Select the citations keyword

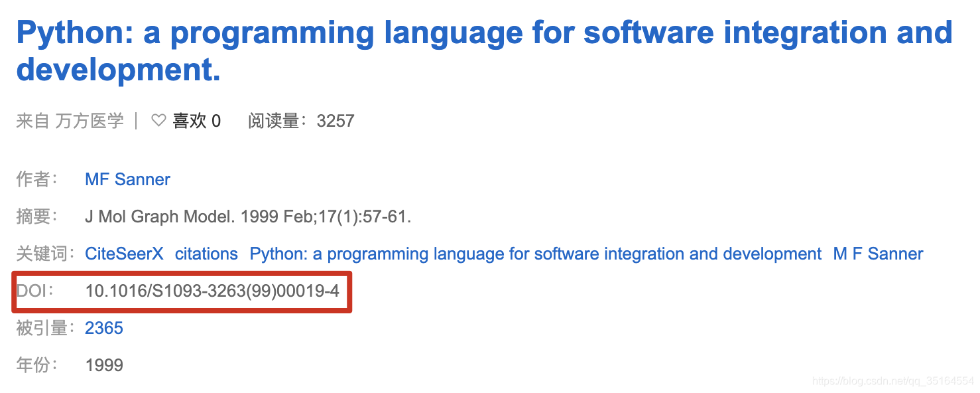206,254
